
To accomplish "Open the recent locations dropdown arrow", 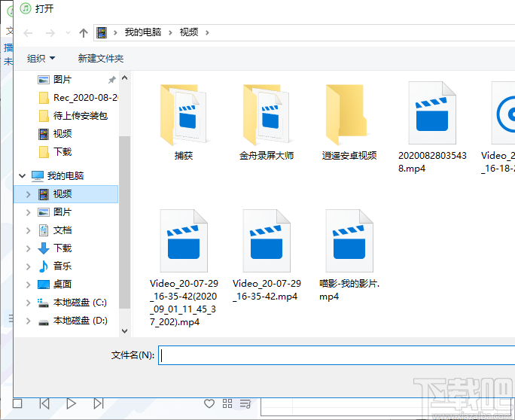I will 68,33.
